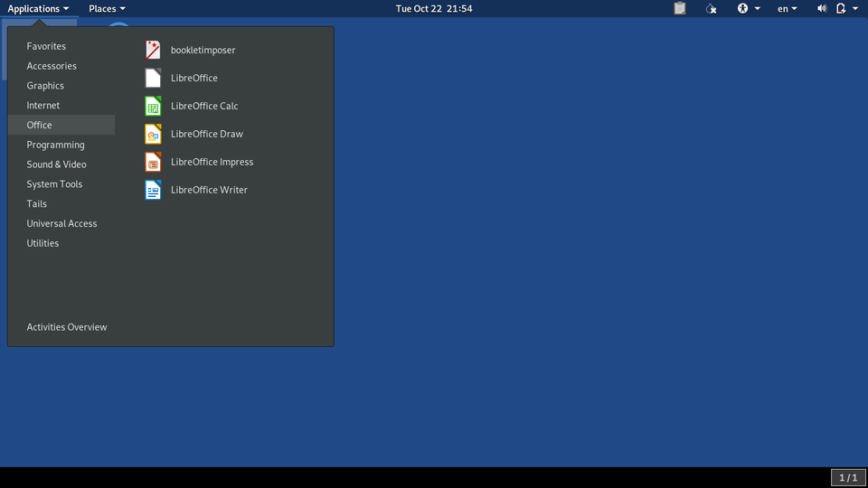
Task: Click the LibreOffice start center icon
Action: pyautogui.click(x=153, y=78)
